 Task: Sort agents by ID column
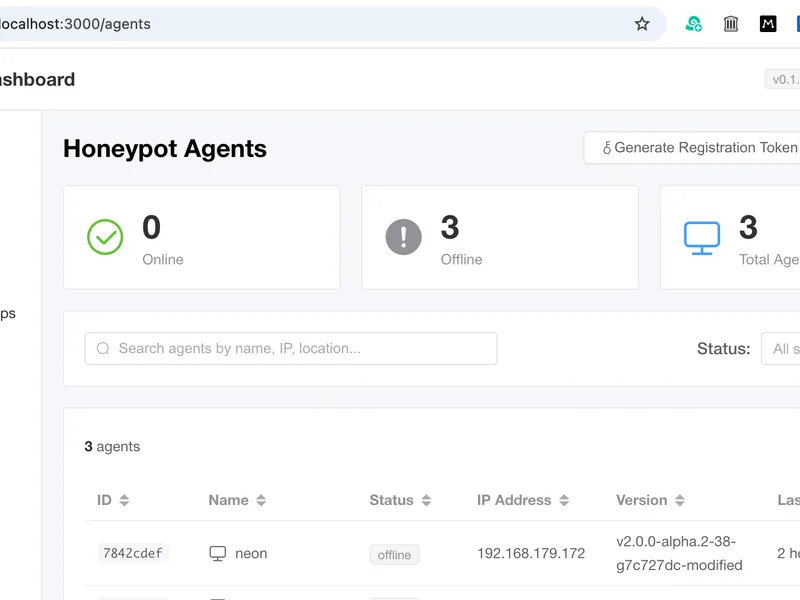[124, 500]
